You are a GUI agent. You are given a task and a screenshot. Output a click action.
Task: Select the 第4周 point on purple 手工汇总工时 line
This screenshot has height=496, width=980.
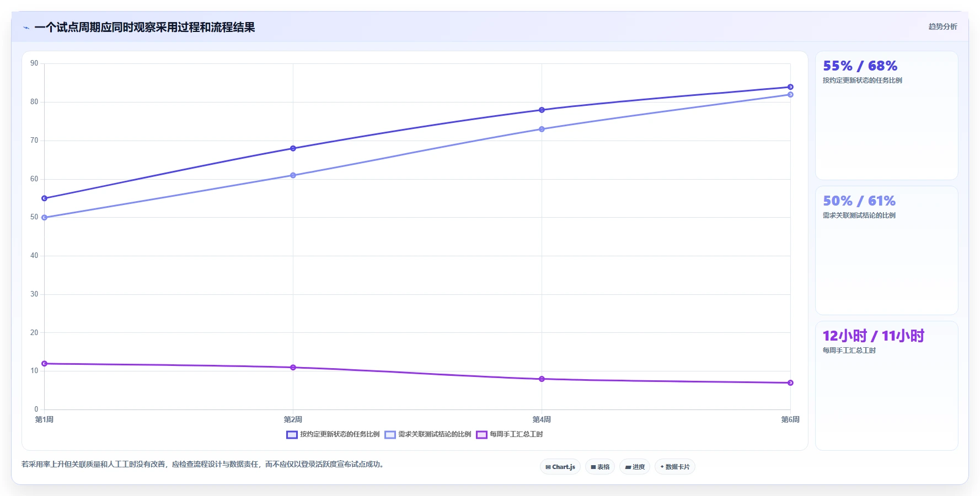[x=542, y=379]
